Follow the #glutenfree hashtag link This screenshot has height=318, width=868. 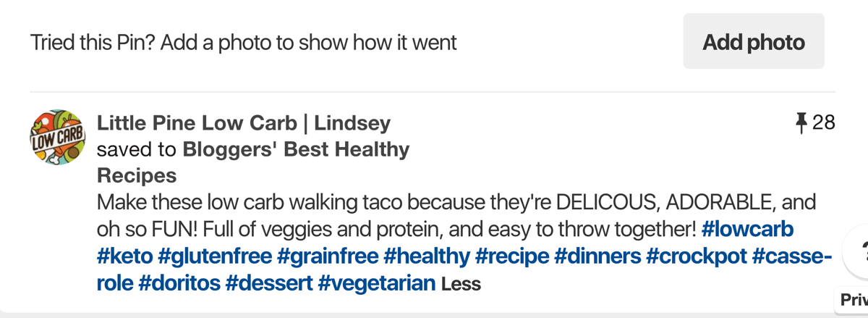coord(214,256)
